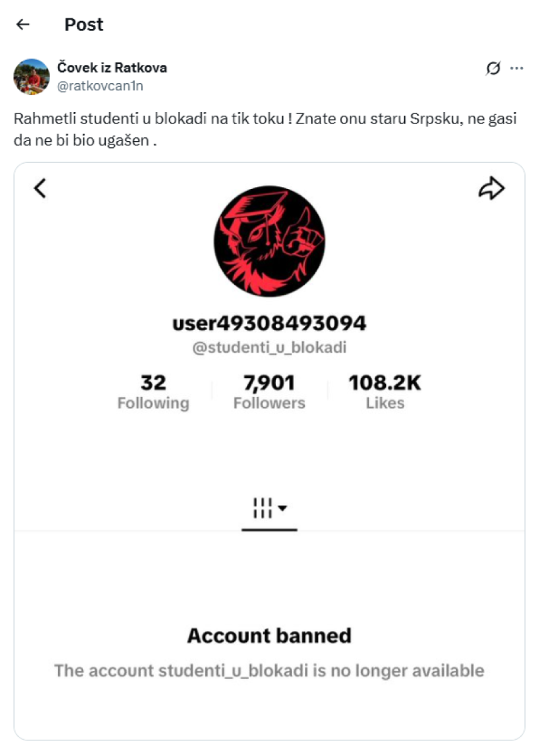Open the Čovek iz Ratkova display name link
539x756 pixels.
tap(112, 67)
